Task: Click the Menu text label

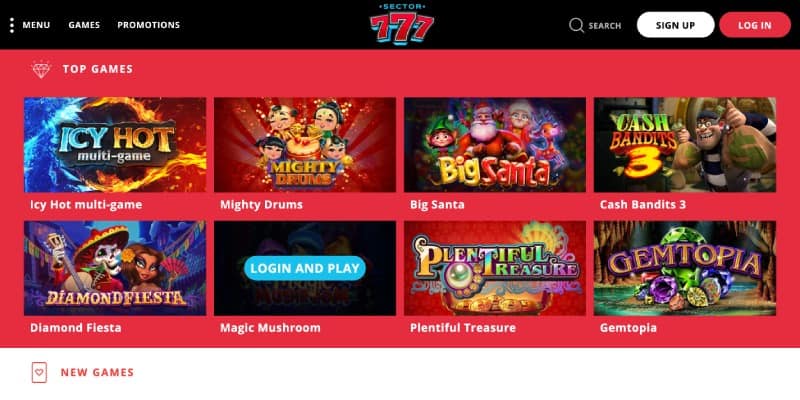Action: [36, 25]
